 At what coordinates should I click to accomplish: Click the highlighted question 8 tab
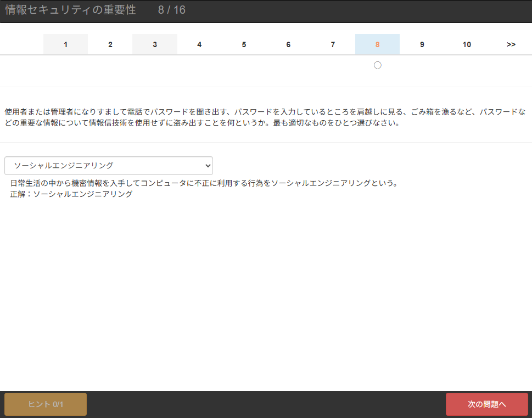point(377,44)
